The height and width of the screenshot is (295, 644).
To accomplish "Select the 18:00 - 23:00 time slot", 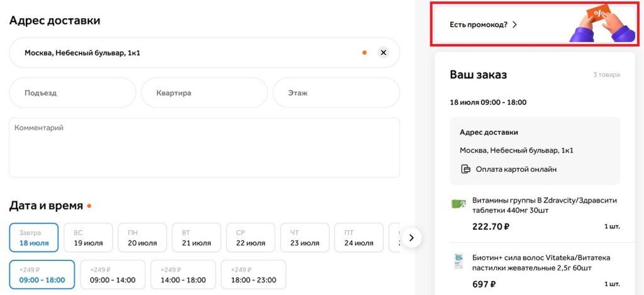I will 253,274.
